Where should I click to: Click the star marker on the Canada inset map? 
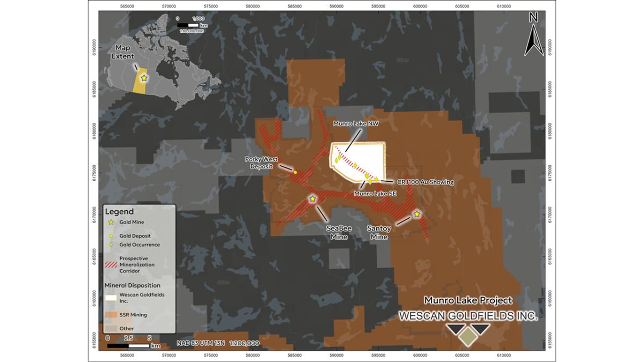[144, 78]
